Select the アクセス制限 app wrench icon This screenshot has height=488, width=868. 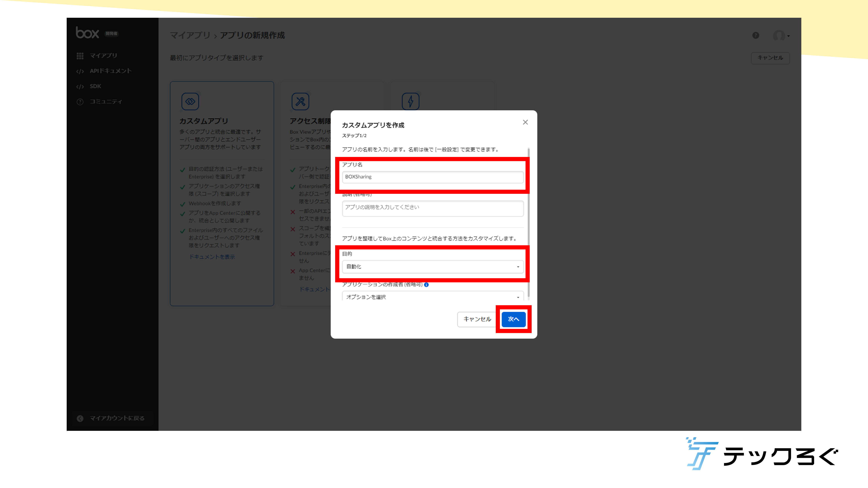click(300, 101)
